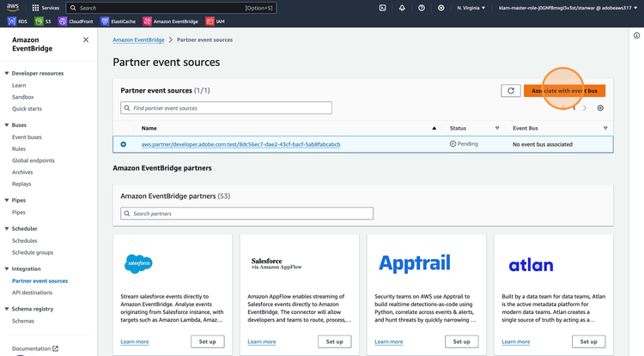This screenshot has height=356, width=644.
Task: Open the aws.partner/developer.adobe.com.test source link
Action: pos(240,144)
